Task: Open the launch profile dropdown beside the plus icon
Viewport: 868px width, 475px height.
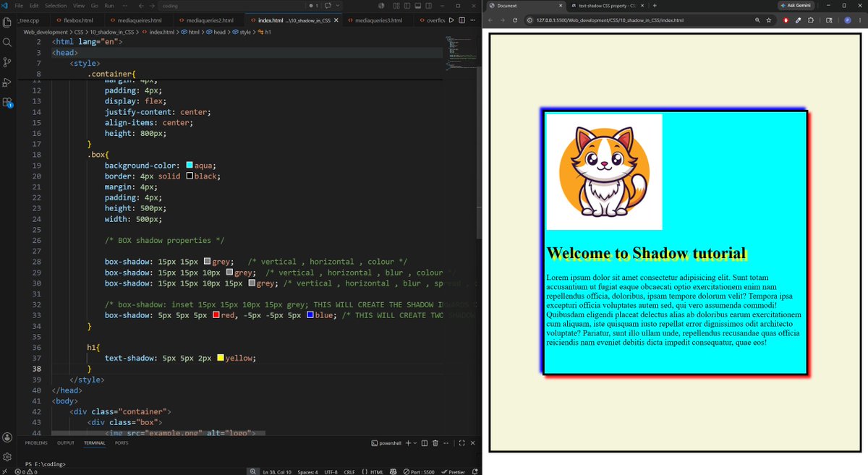Action: point(414,442)
